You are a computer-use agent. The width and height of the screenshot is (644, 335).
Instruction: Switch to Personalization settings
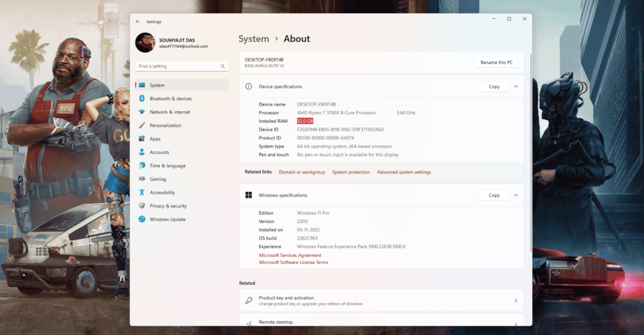[182, 125]
